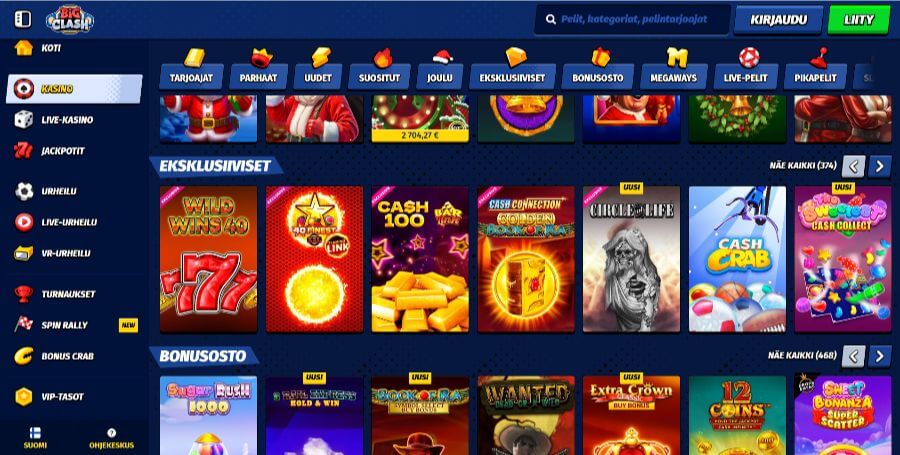
Task: Show previous Bonusosto games arrow
Action: tap(853, 356)
